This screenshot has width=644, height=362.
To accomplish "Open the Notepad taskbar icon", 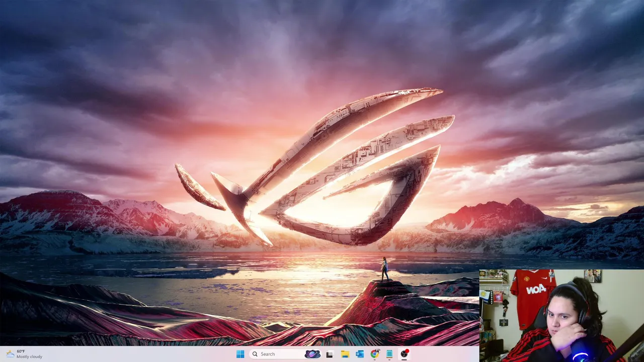I will coord(389,354).
